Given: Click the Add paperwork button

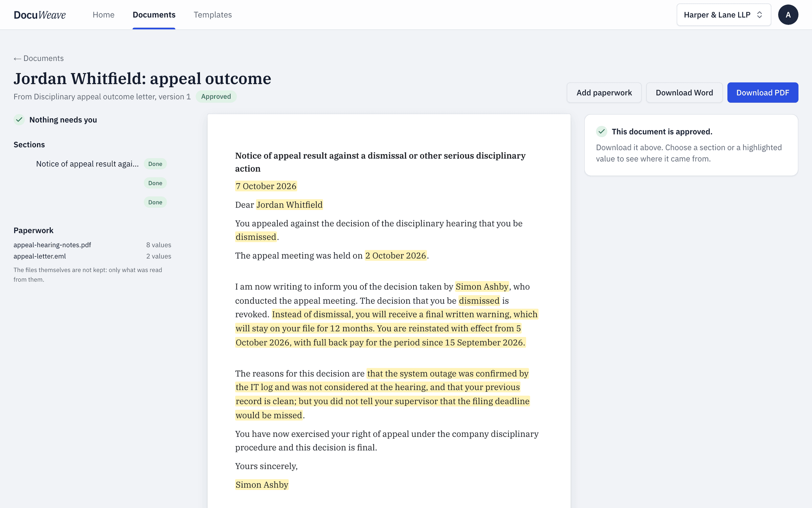Looking at the screenshot, I should pyautogui.click(x=604, y=92).
